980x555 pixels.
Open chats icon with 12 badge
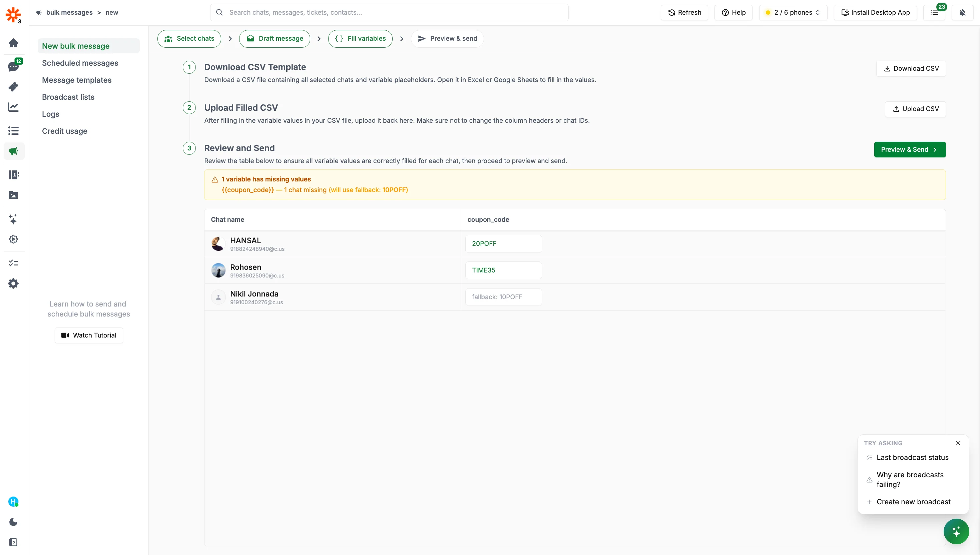[x=13, y=66]
